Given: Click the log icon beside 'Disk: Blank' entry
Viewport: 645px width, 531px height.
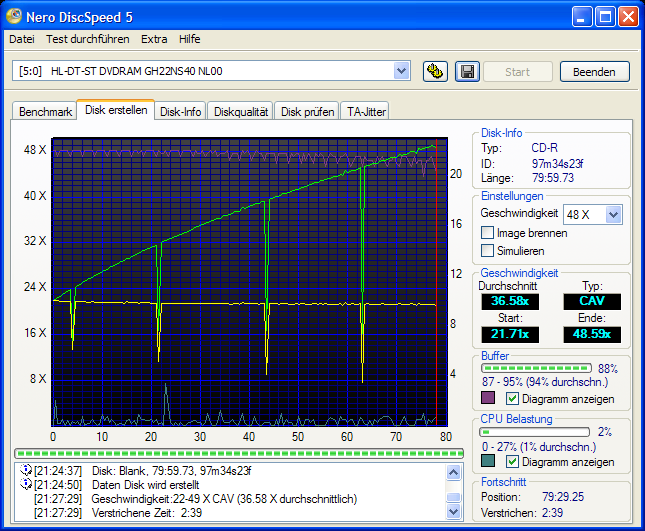Looking at the screenshot, I should click(26, 471).
